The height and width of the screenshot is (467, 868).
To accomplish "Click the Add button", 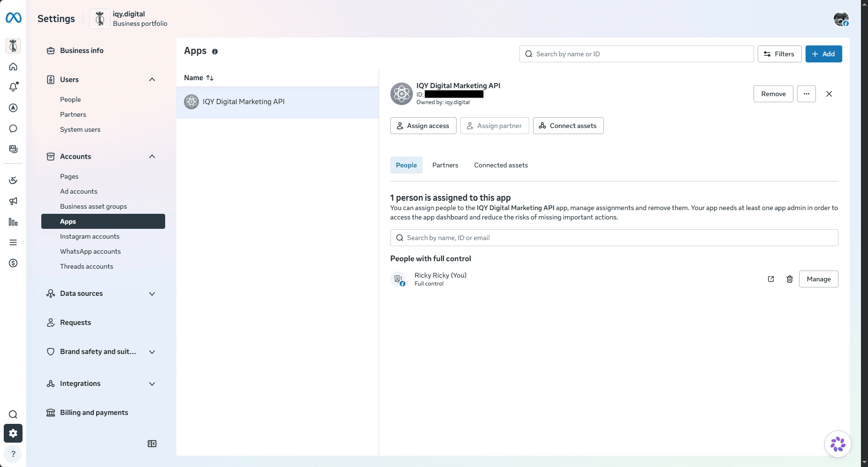I will [x=823, y=54].
